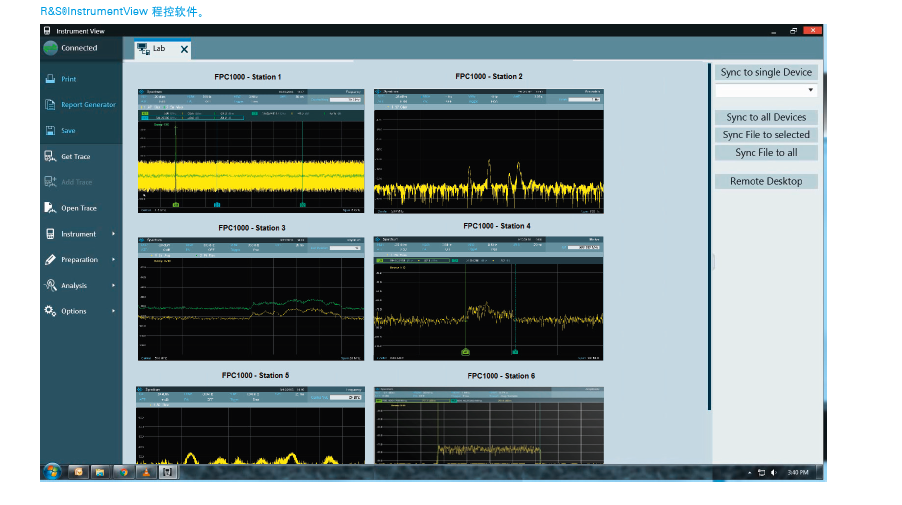This screenshot has width=902, height=505.
Task: Click the volume speaker tray icon
Action: pyautogui.click(x=774, y=473)
